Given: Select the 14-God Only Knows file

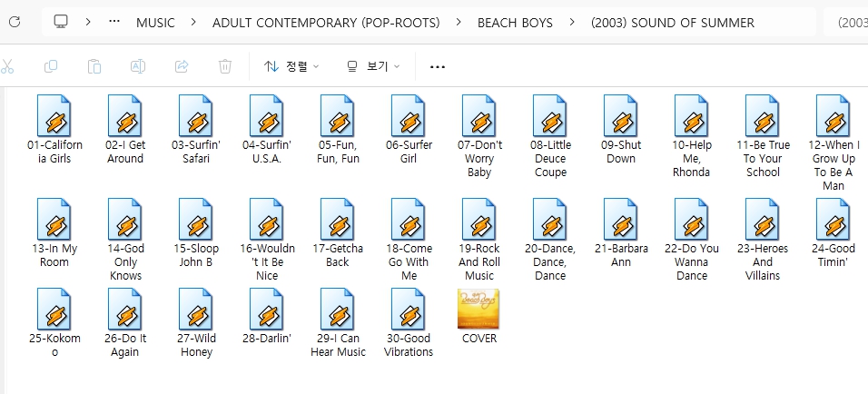Looking at the screenshot, I should pyautogui.click(x=125, y=240).
